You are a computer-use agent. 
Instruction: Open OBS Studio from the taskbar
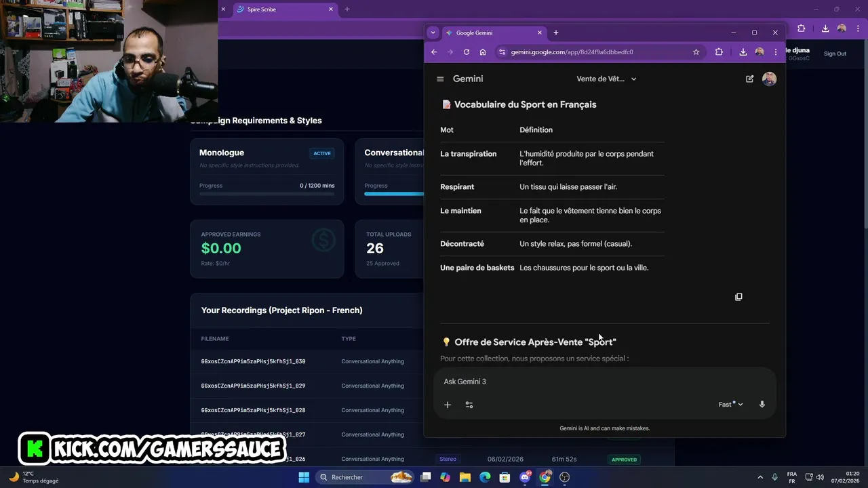(564, 477)
